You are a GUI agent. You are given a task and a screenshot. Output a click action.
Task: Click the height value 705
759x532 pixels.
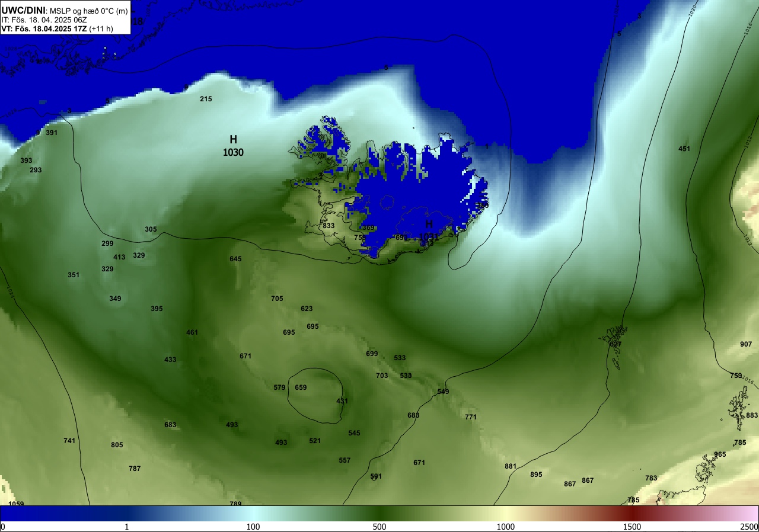coord(277,299)
